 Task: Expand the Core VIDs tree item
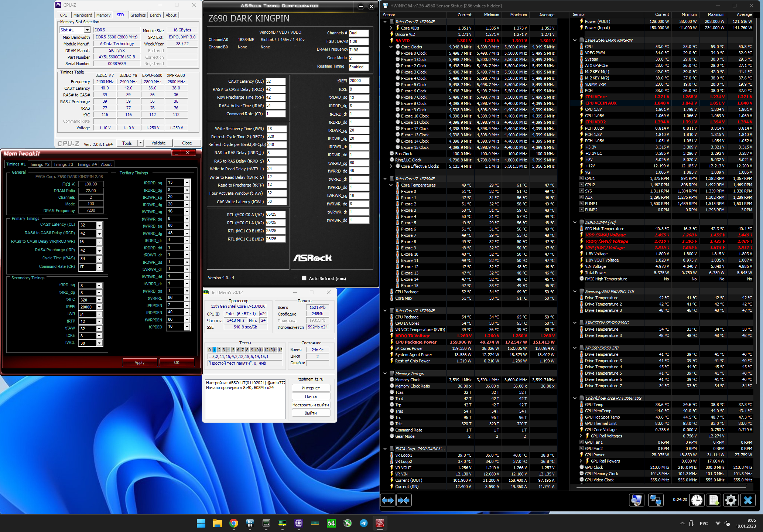(391, 28)
